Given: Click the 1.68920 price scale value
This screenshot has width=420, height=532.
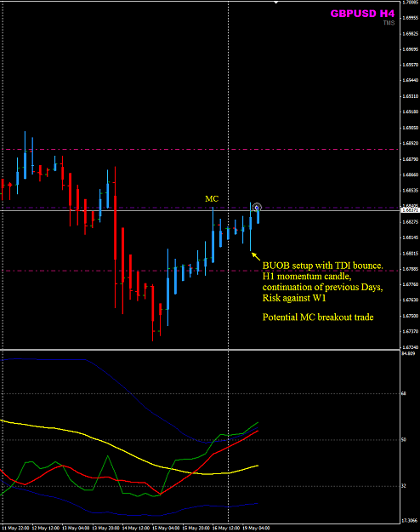Looking at the screenshot, I should [410, 143].
